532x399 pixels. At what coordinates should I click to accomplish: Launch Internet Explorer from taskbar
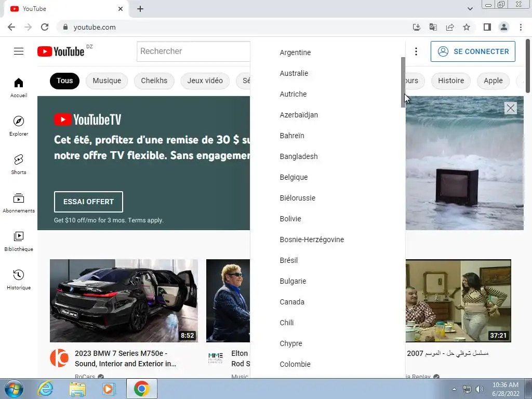click(45, 389)
